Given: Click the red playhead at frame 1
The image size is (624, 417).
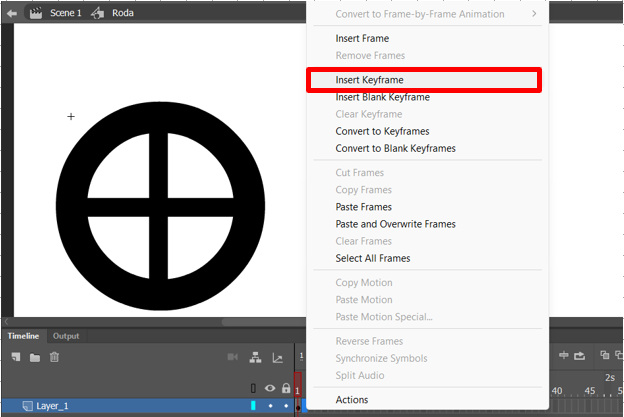Looking at the screenshot, I should point(298,384).
